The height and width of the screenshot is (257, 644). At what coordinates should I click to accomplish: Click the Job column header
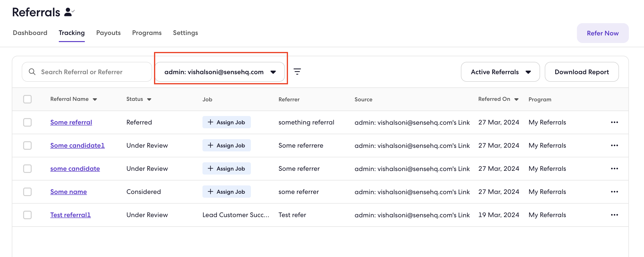point(207,99)
